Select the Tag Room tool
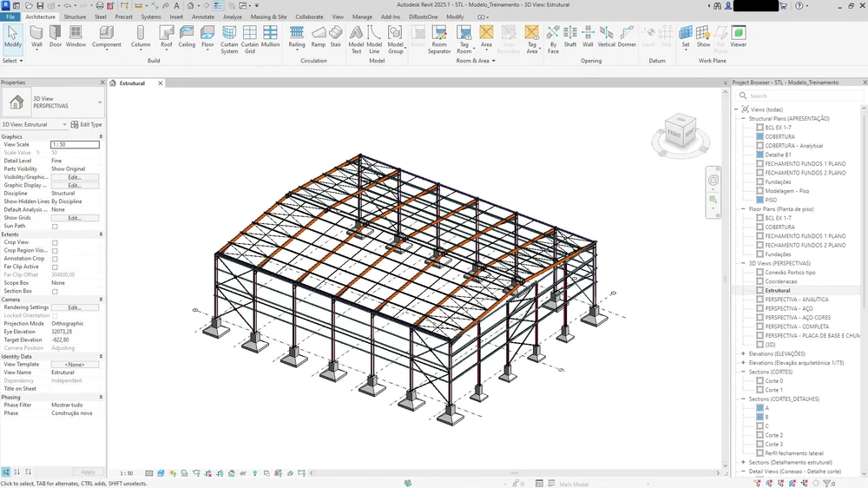This screenshot has height=488, width=868. click(464, 40)
